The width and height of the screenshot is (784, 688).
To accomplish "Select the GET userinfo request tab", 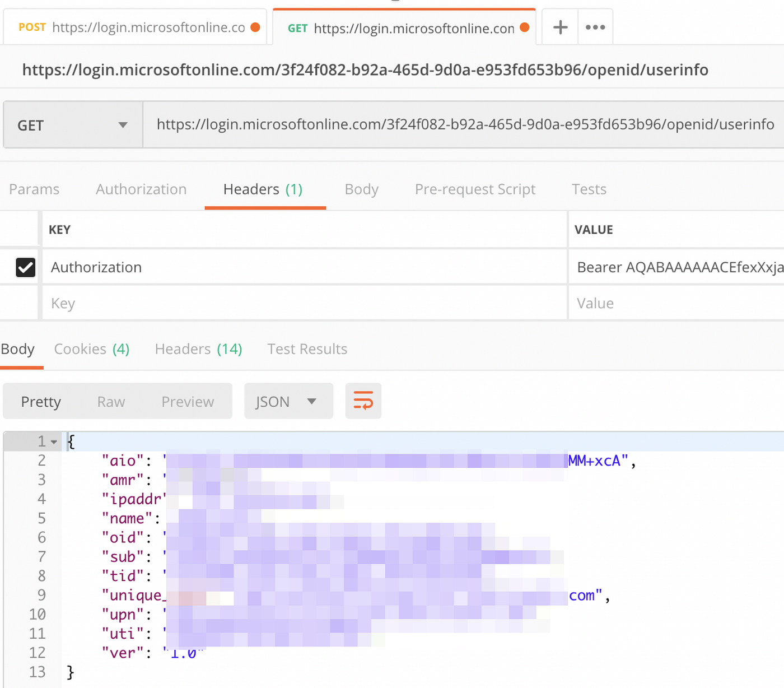I will (x=404, y=27).
